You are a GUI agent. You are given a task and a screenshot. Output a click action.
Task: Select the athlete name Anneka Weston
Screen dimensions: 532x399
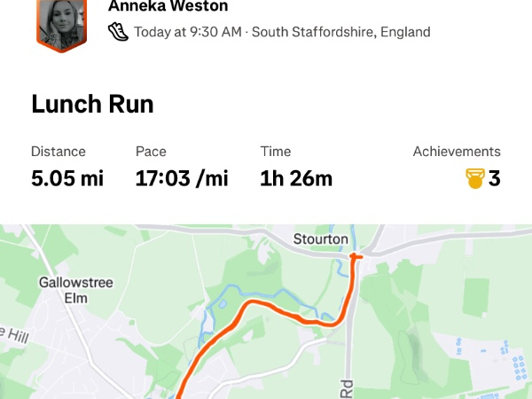pos(168,6)
